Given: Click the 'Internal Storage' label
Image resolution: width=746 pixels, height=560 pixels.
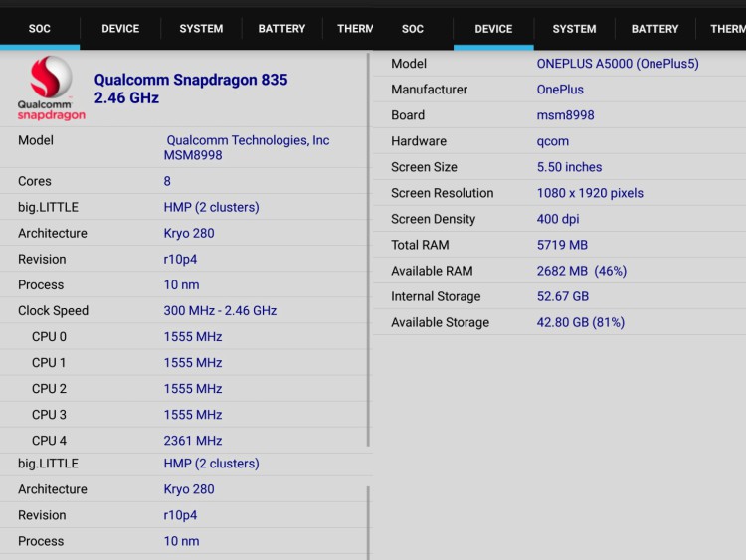Looking at the screenshot, I should pos(436,296).
